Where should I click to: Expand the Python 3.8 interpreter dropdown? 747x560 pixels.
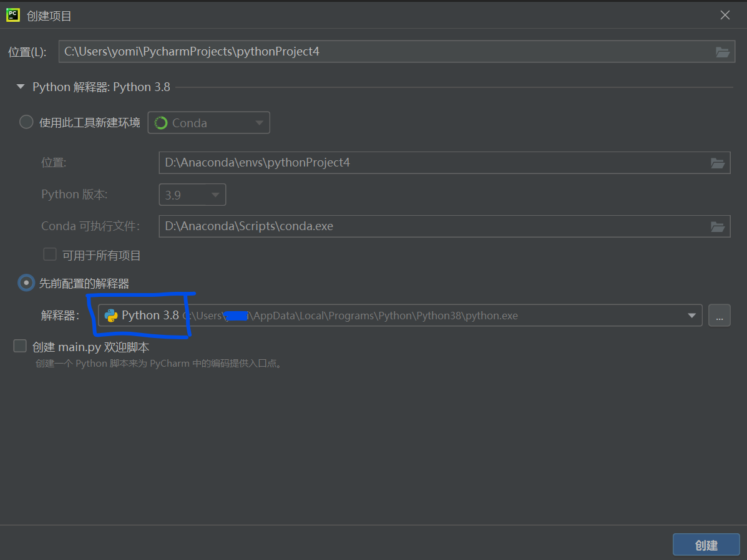click(691, 315)
